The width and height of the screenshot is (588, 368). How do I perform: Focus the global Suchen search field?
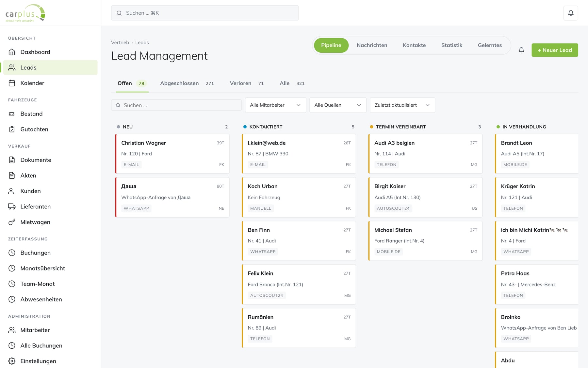point(205,13)
